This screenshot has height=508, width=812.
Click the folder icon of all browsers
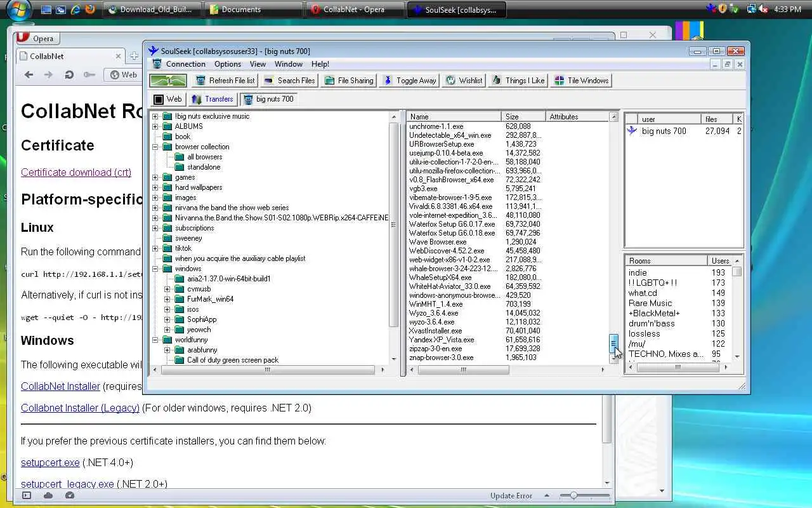(180, 157)
